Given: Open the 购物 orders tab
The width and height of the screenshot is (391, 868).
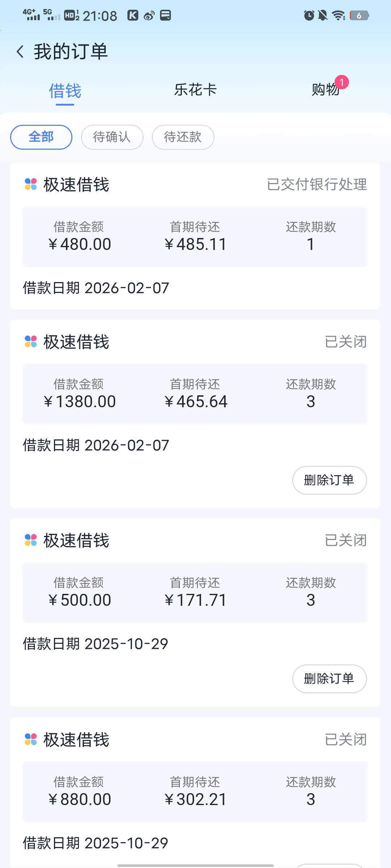Looking at the screenshot, I should click(325, 90).
